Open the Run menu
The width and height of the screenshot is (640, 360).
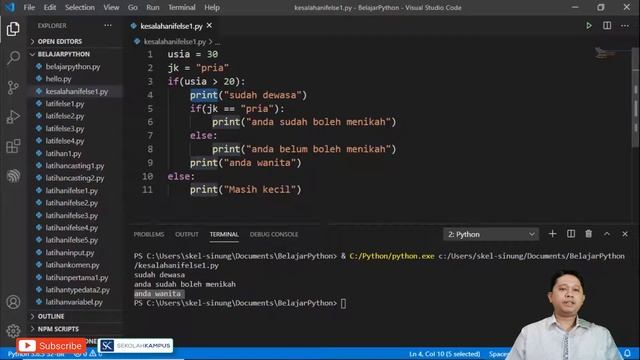[153, 7]
